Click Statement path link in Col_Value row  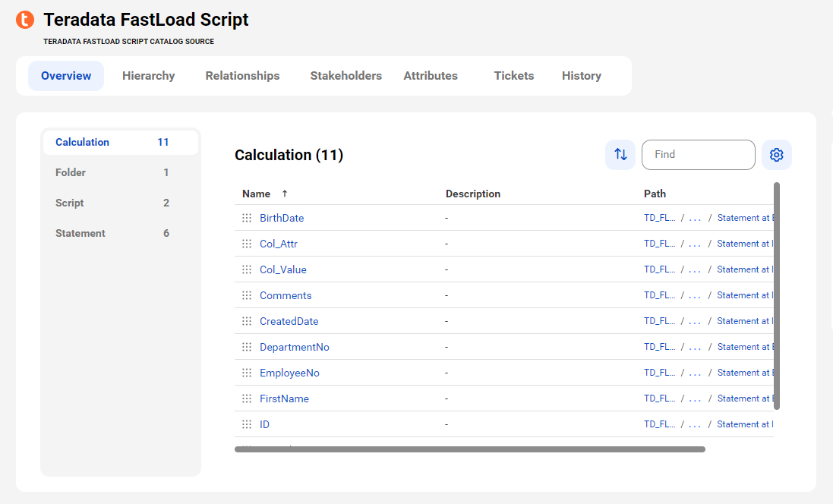[x=745, y=269]
